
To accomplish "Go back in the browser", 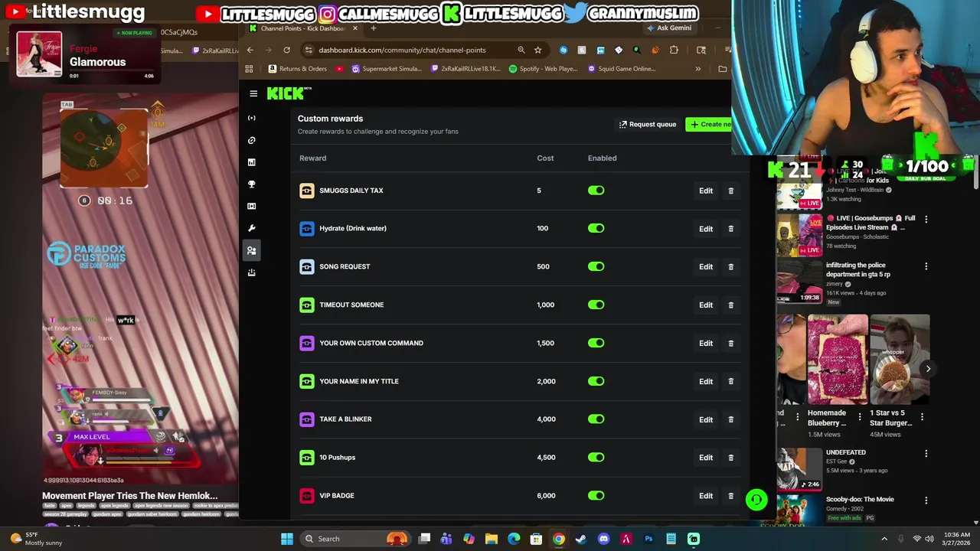I will tap(250, 50).
